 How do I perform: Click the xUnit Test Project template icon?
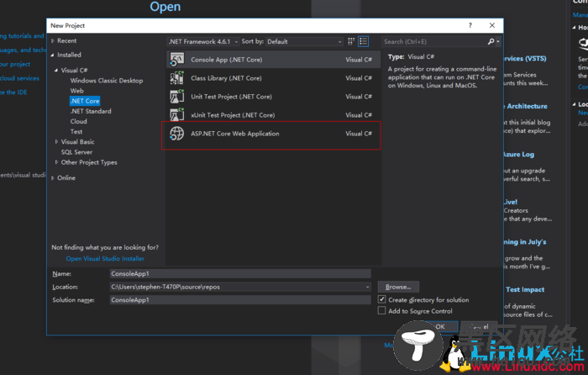pos(176,115)
